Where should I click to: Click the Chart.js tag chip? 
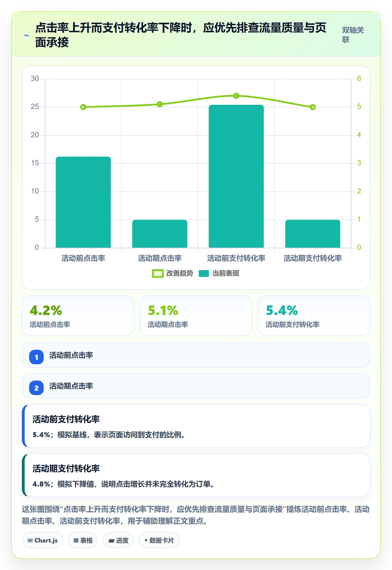43,540
